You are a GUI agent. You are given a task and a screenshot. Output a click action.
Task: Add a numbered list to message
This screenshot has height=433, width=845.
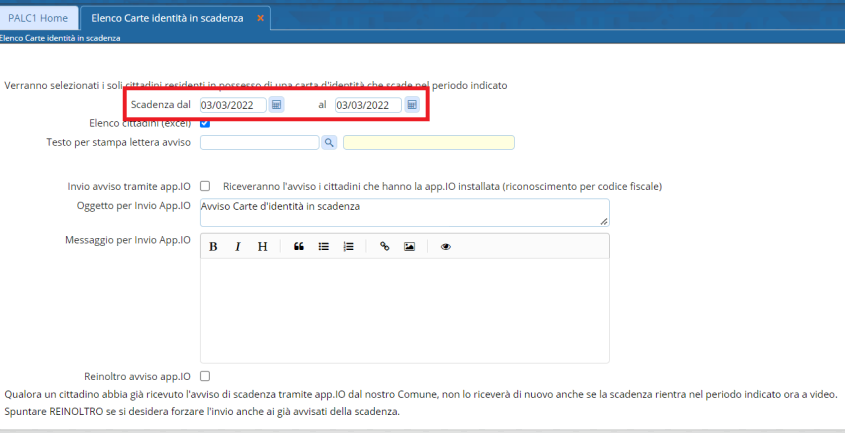tap(349, 246)
